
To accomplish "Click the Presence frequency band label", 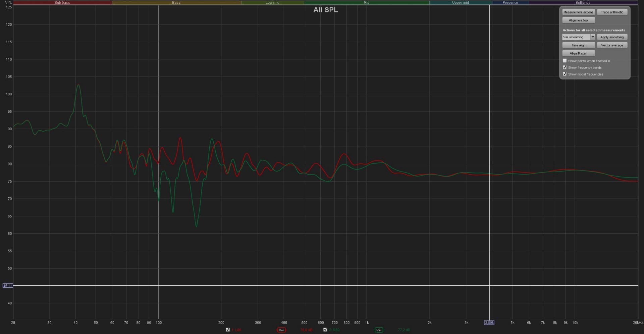I will (510, 2).
